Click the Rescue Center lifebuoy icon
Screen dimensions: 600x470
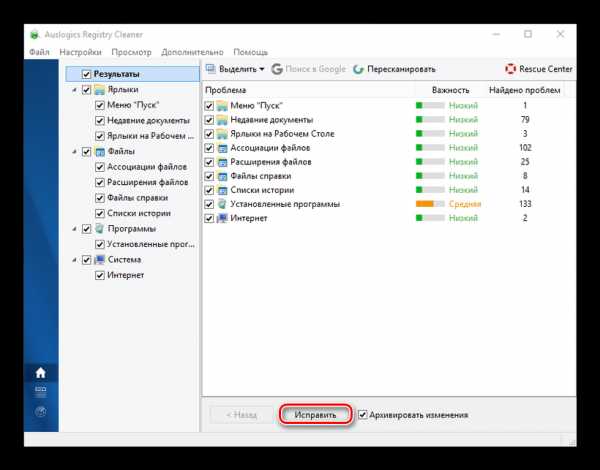(510, 69)
